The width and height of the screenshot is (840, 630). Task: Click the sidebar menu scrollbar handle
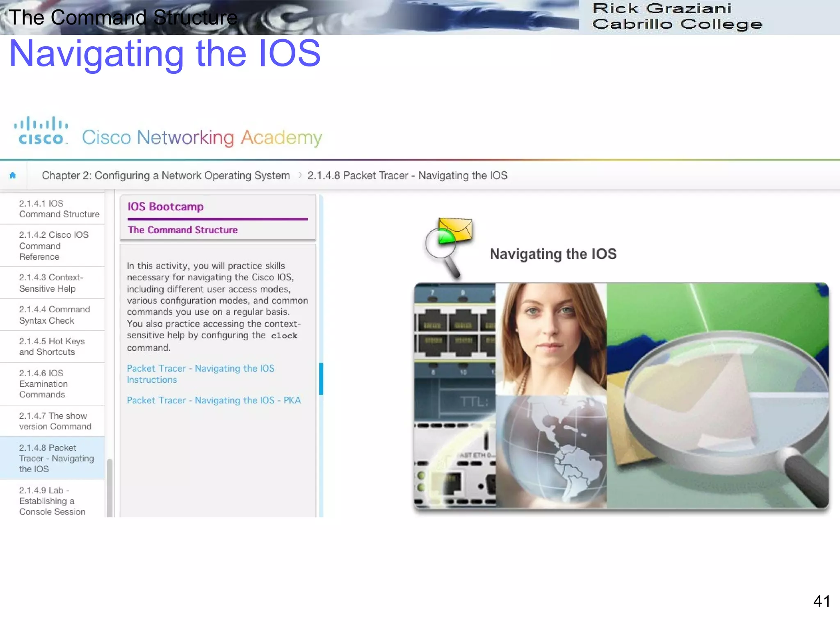[x=110, y=487]
